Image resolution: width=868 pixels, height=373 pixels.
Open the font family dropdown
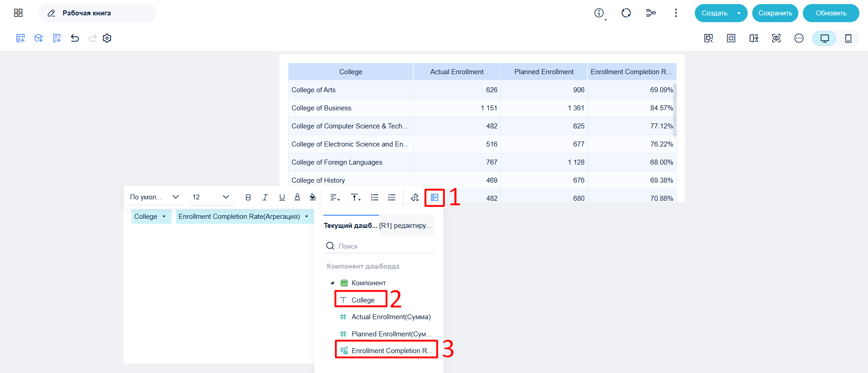[154, 197]
